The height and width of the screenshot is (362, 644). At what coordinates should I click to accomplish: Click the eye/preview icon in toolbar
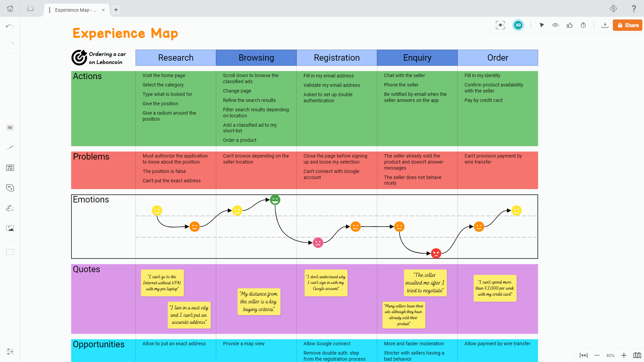(555, 25)
